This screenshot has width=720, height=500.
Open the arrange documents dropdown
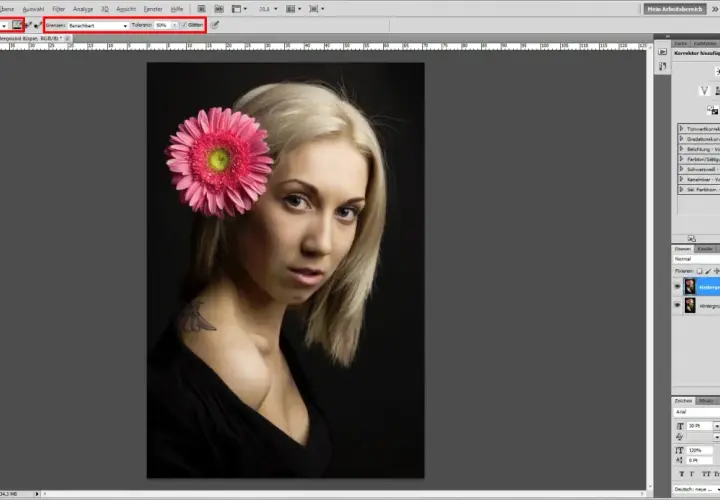[293, 9]
